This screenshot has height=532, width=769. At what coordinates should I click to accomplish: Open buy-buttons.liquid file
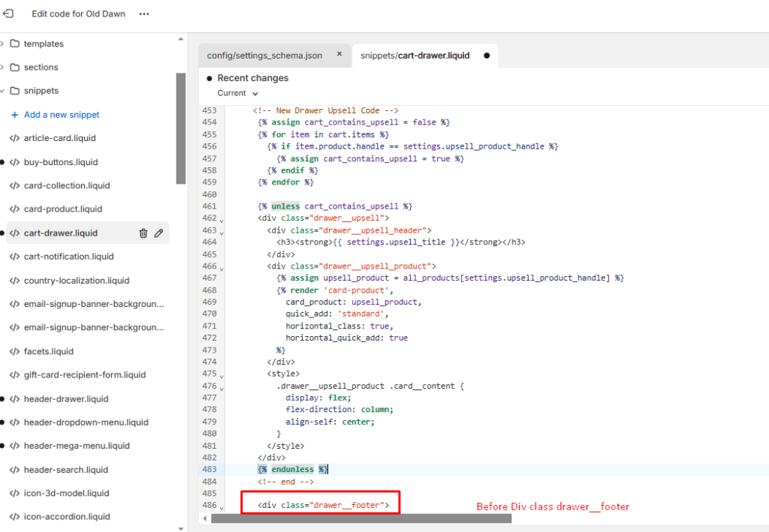(x=61, y=162)
